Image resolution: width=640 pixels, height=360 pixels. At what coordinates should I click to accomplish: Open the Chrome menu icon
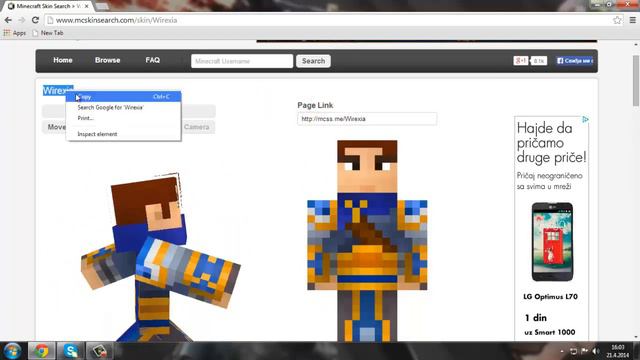pyautogui.click(x=632, y=20)
